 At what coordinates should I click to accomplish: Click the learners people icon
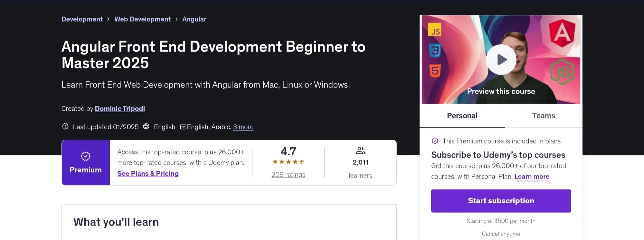pos(360,150)
